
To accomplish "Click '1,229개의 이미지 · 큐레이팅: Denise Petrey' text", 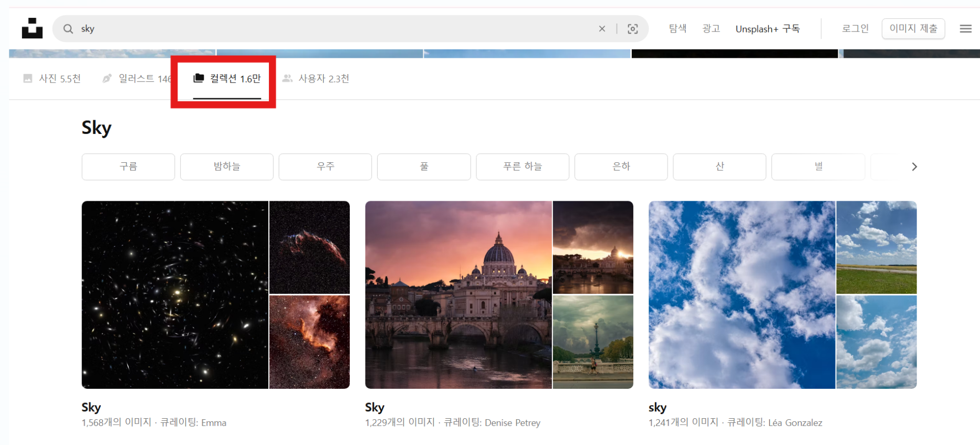I will (453, 422).
